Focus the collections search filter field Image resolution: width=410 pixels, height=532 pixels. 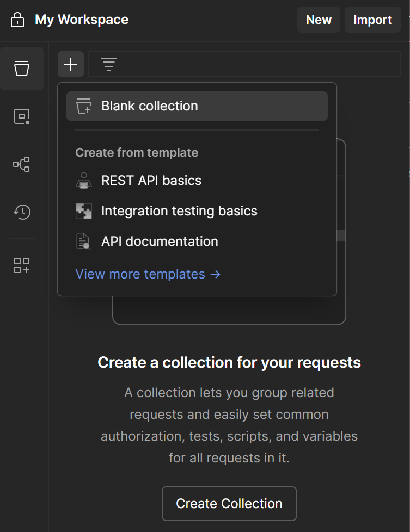tap(256, 65)
